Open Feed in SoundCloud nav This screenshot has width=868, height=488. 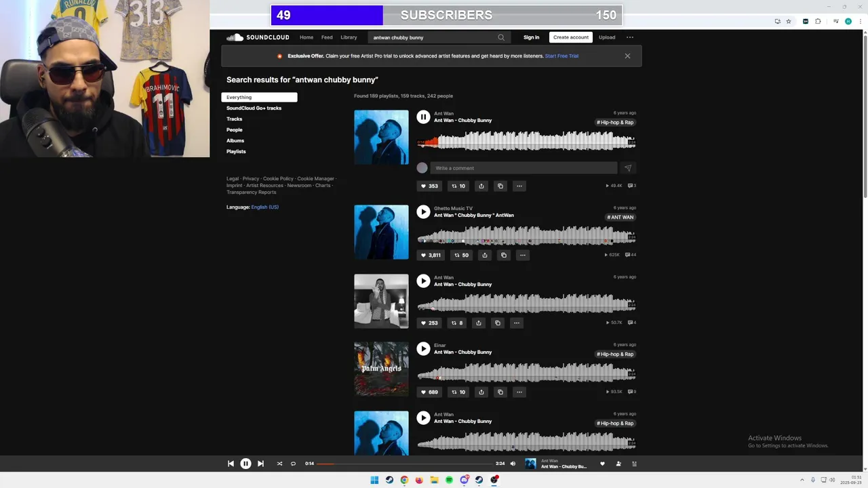327,37
